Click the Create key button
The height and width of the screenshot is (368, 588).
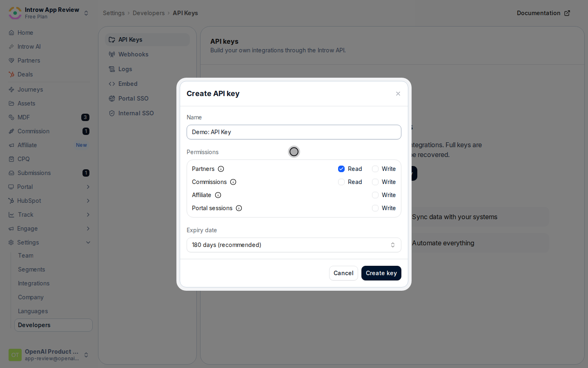pyautogui.click(x=381, y=273)
